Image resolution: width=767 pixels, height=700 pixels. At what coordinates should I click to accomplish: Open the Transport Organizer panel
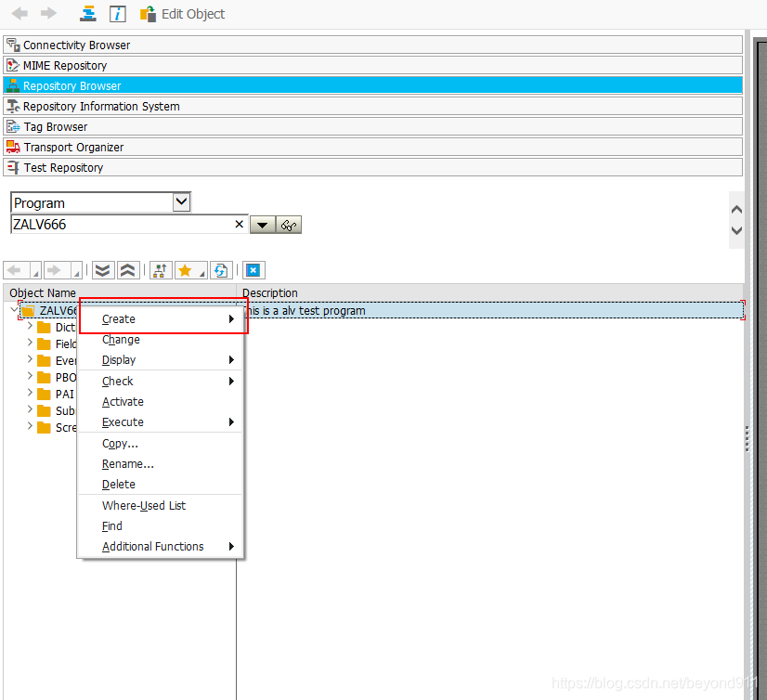pos(73,146)
